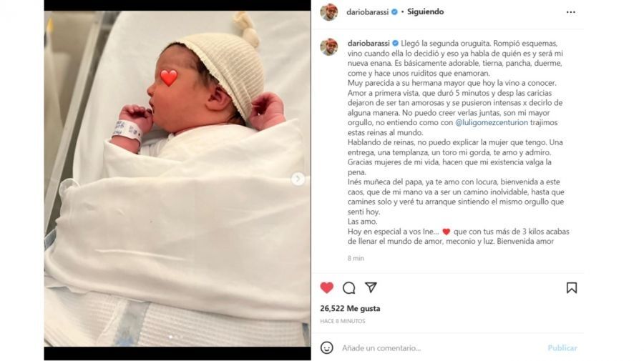Select the carousel dot indicator
Screen dimensions: 644x361
point(171,337)
